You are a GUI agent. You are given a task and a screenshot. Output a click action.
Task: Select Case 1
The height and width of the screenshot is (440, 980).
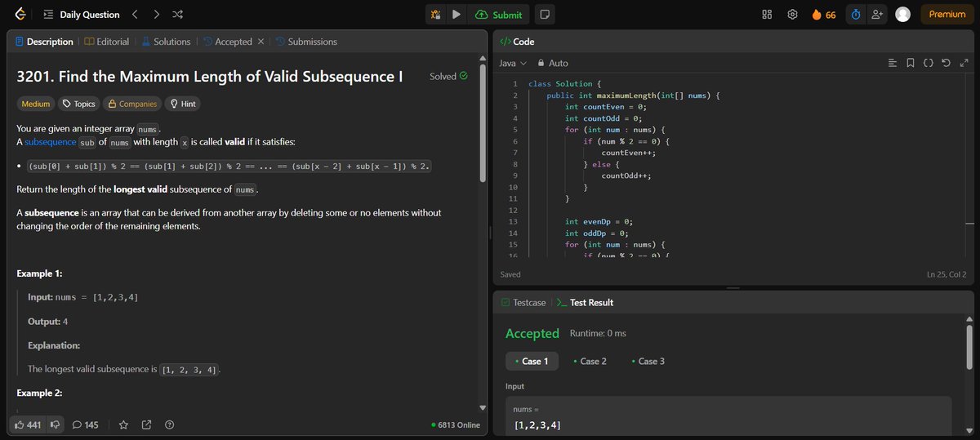click(x=532, y=361)
